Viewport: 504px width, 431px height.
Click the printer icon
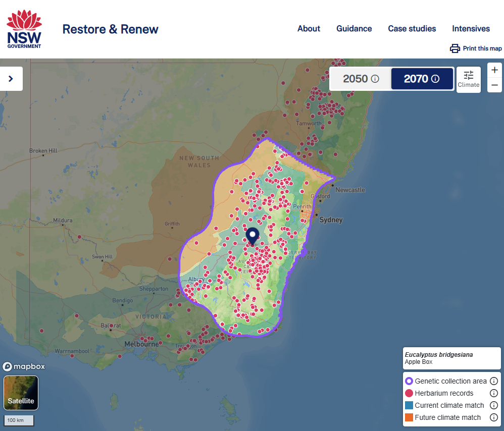pos(455,48)
